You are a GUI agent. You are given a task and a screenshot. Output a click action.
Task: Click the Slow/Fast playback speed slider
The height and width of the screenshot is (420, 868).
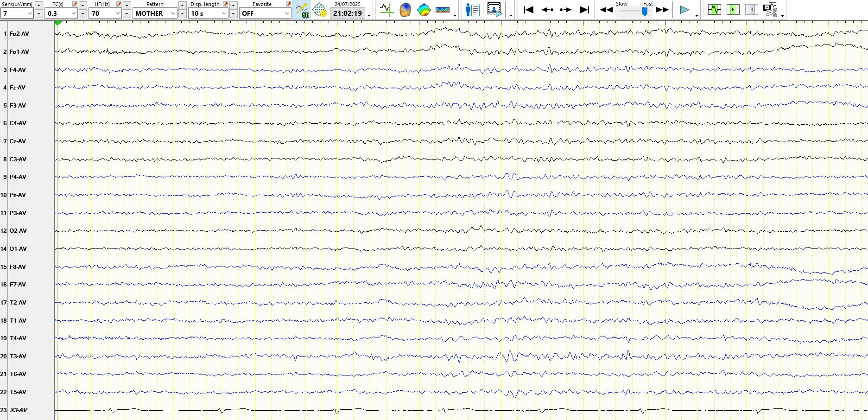644,12
